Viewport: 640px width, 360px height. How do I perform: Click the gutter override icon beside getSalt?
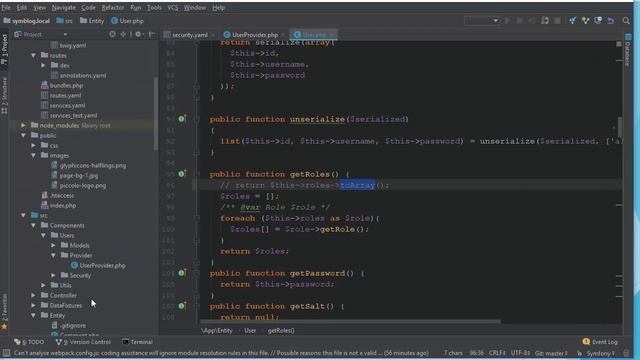coord(182,306)
